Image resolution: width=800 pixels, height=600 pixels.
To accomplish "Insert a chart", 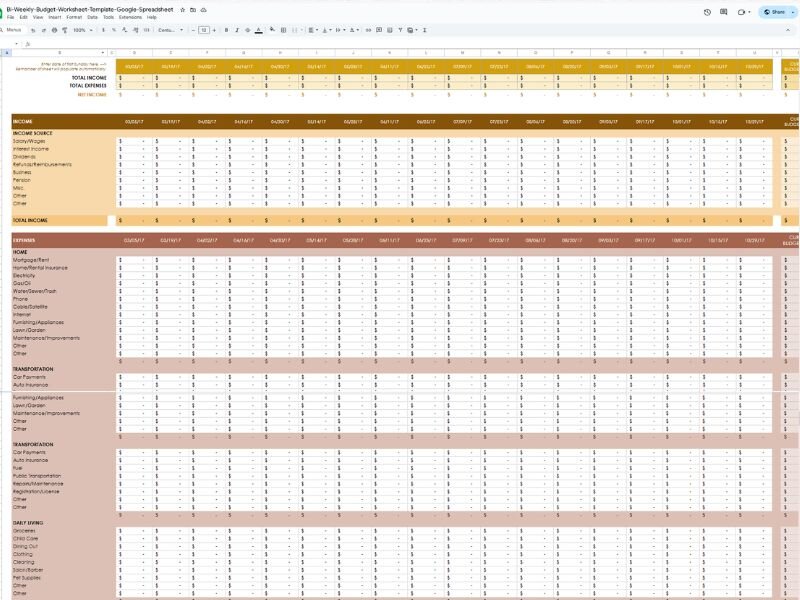I will 390,30.
